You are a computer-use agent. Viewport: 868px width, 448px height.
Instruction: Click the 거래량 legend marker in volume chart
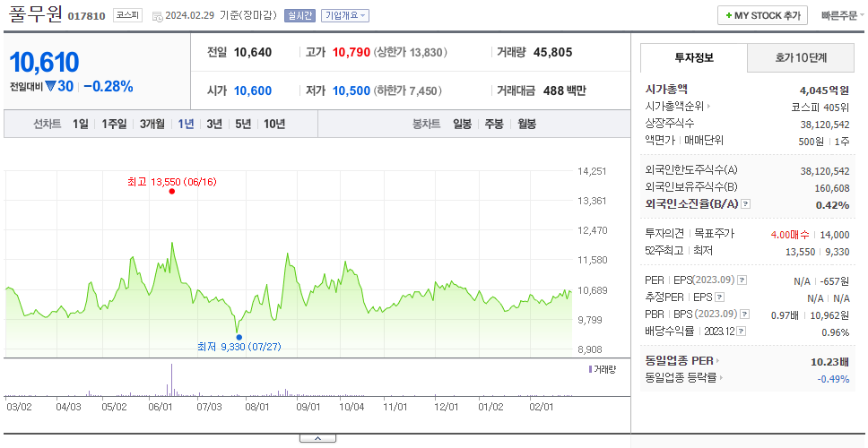[x=590, y=369]
